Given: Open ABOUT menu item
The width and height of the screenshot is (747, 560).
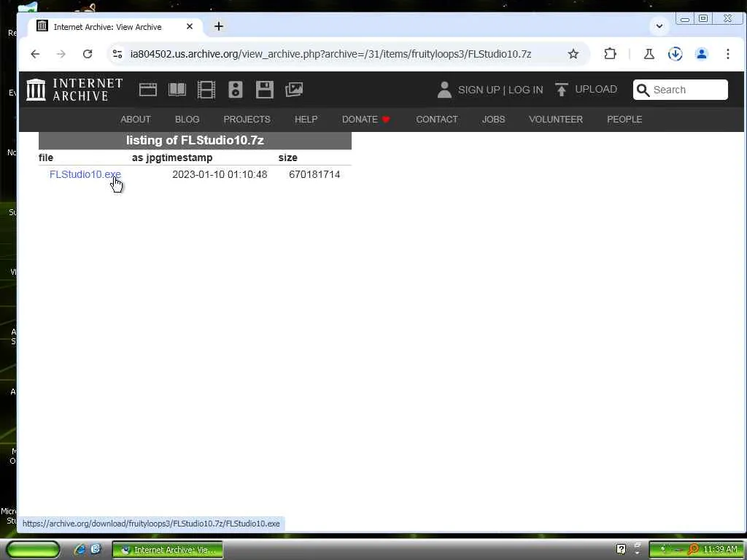Looking at the screenshot, I should point(135,120).
